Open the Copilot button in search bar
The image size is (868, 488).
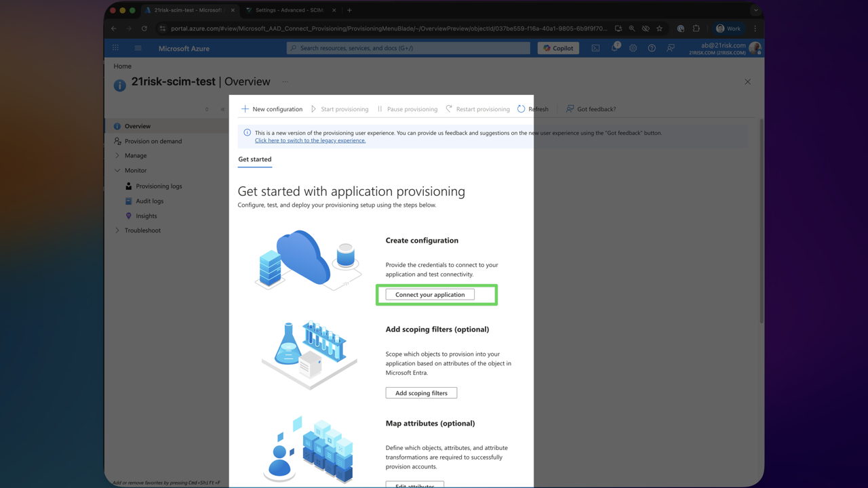pos(557,48)
